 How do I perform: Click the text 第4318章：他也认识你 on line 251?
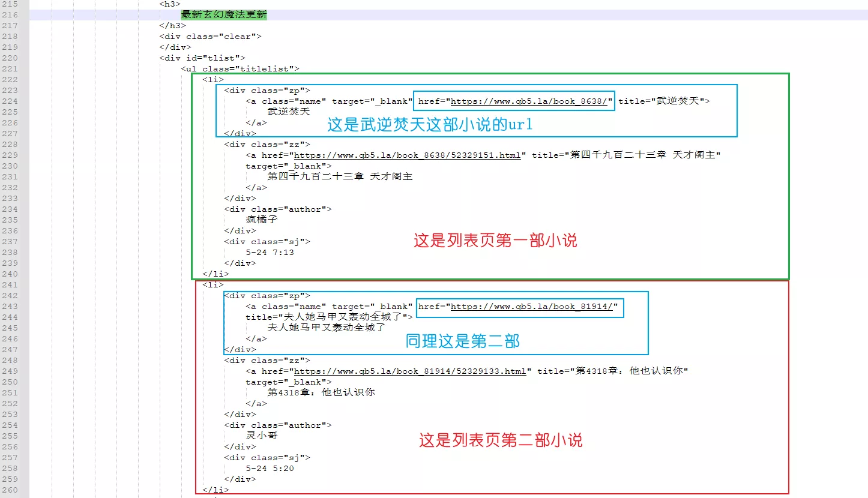pos(321,393)
